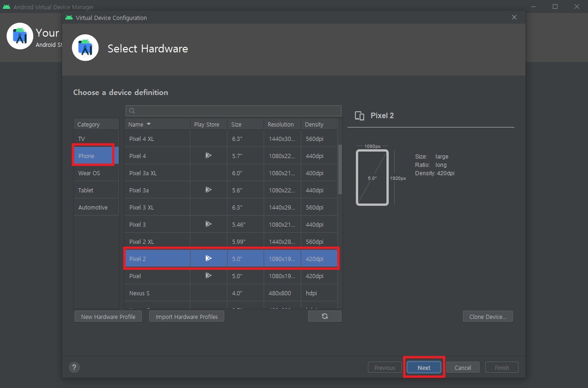Click the Density column header
The width and height of the screenshot is (588, 388).
point(319,124)
